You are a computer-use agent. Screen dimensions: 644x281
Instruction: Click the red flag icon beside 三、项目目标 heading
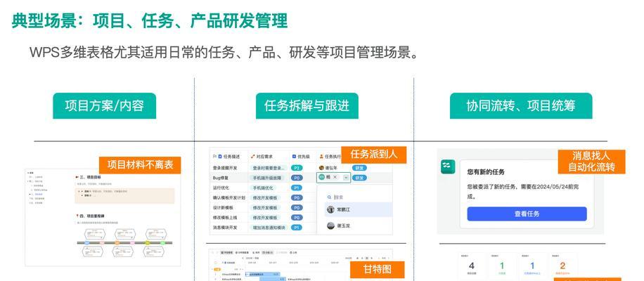click(x=77, y=177)
